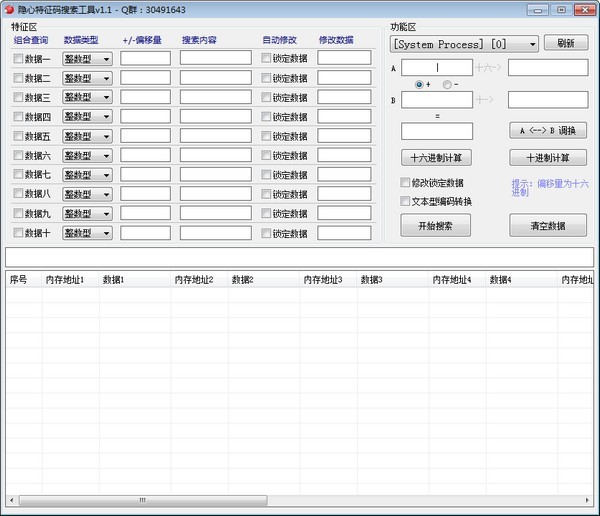The image size is (600, 516).
Task: Click the 清空数据 clear button
Action: (548, 225)
